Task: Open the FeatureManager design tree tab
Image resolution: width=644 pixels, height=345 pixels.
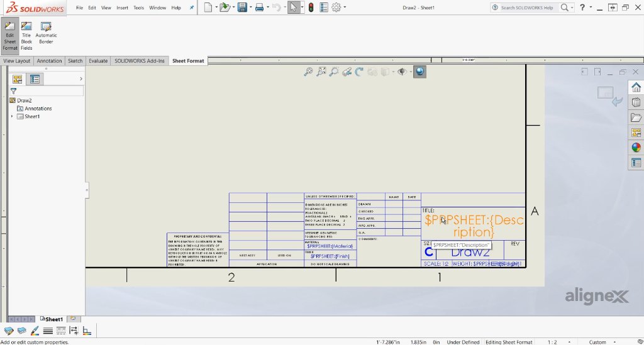Action: [17, 79]
